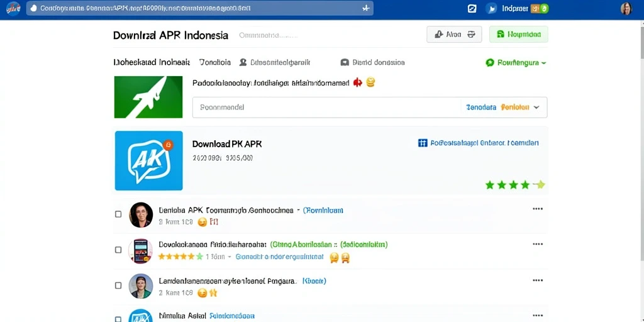This screenshot has height=322, width=644.
Task: Click the smiley emoji in the Landentanen row
Action: click(x=202, y=293)
